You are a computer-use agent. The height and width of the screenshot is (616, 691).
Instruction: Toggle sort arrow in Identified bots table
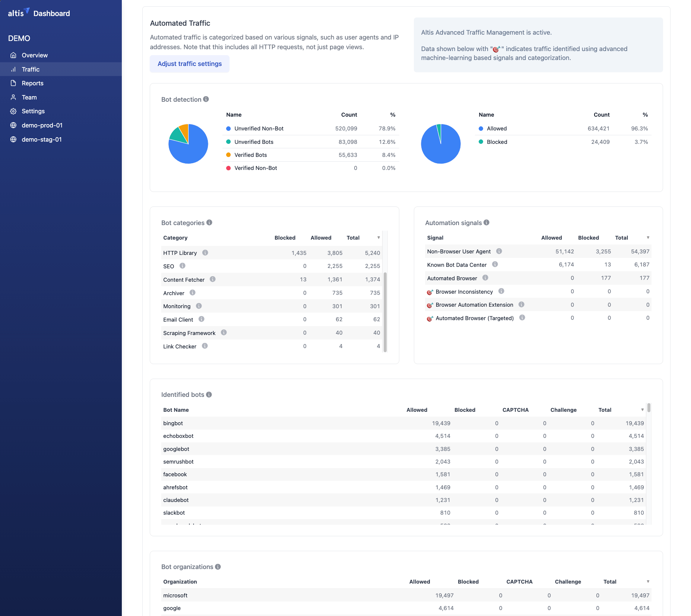[642, 410]
